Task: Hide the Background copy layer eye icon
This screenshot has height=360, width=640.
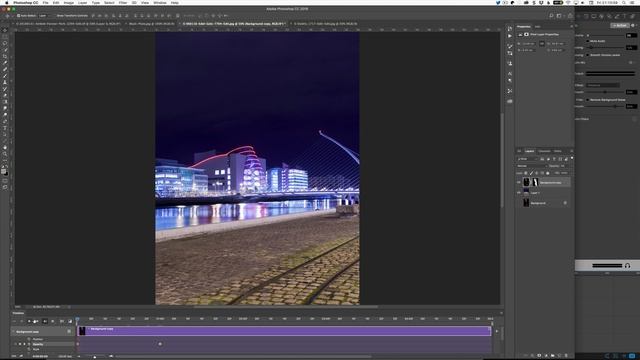Action: point(519,182)
